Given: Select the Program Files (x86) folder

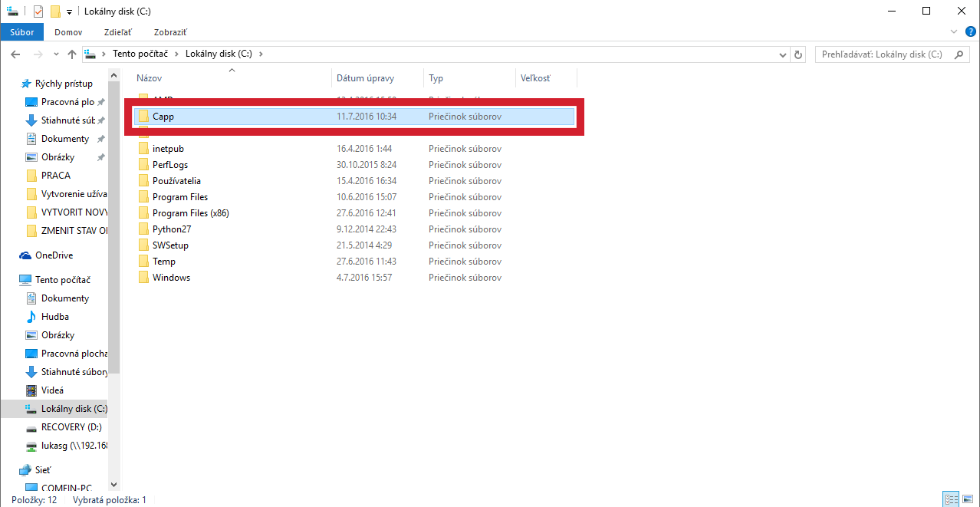Looking at the screenshot, I should coord(190,213).
